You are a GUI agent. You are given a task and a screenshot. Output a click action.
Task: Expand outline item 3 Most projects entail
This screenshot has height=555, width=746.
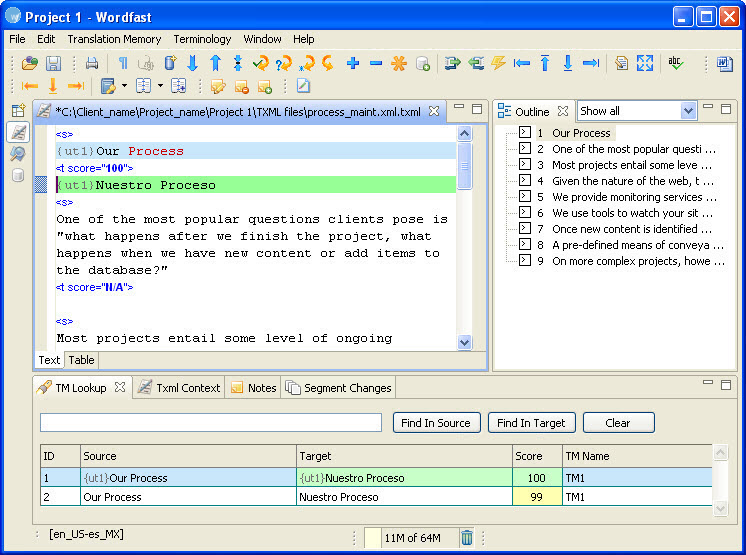click(525, 164)
